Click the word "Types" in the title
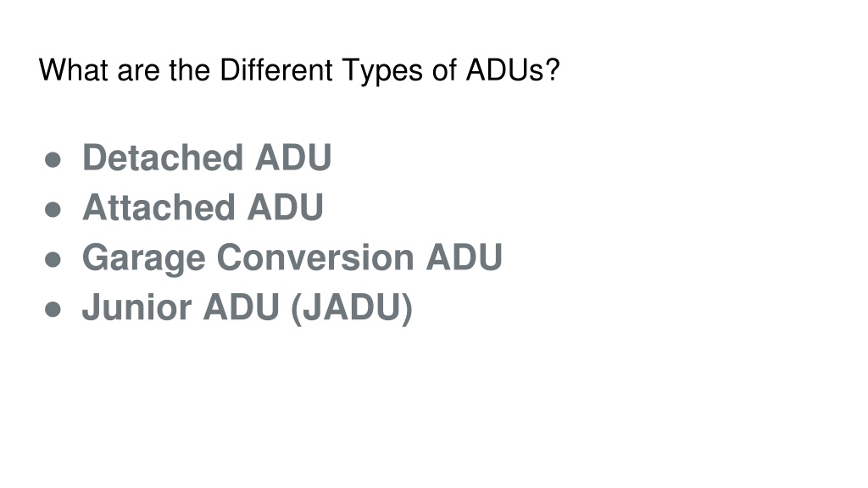Image resolution: width=868 pixels, height=488 pixels. pos(382,72)
